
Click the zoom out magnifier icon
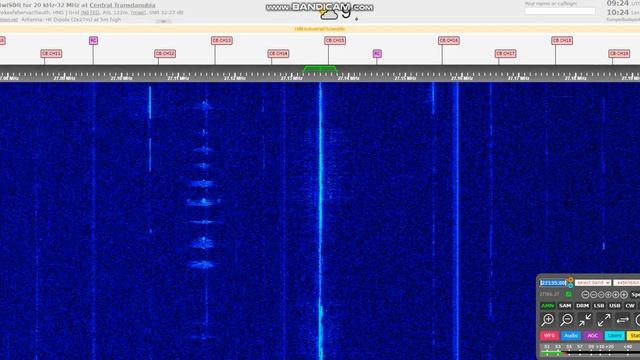(567, 320)
